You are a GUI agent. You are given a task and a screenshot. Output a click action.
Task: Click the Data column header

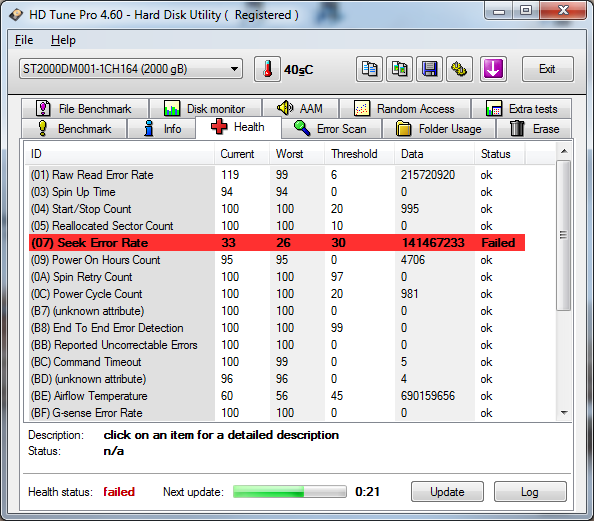coord(435,154)
